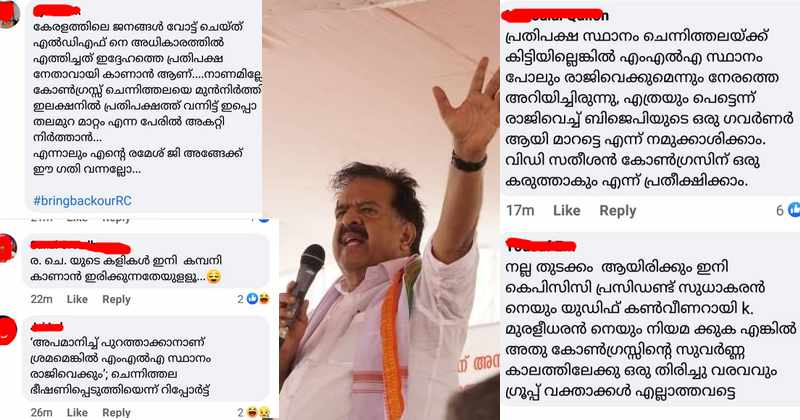Open laughing reaction icons on 26m comment
Screen dimensions: 800x420
coord(259,412)
